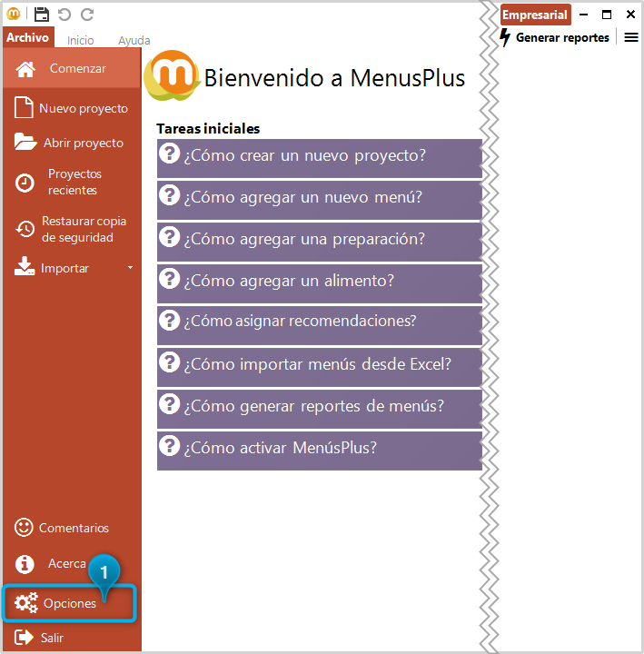Expand the Importar dropdown arrow
The width and height of the screenshot is (644, 654).
tap(130, 267)
